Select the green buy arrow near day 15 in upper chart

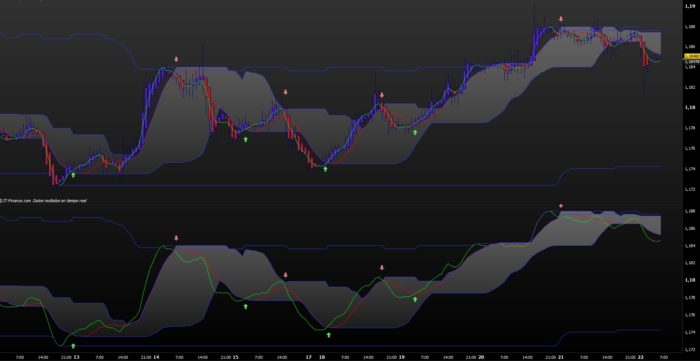click(245, 140)
